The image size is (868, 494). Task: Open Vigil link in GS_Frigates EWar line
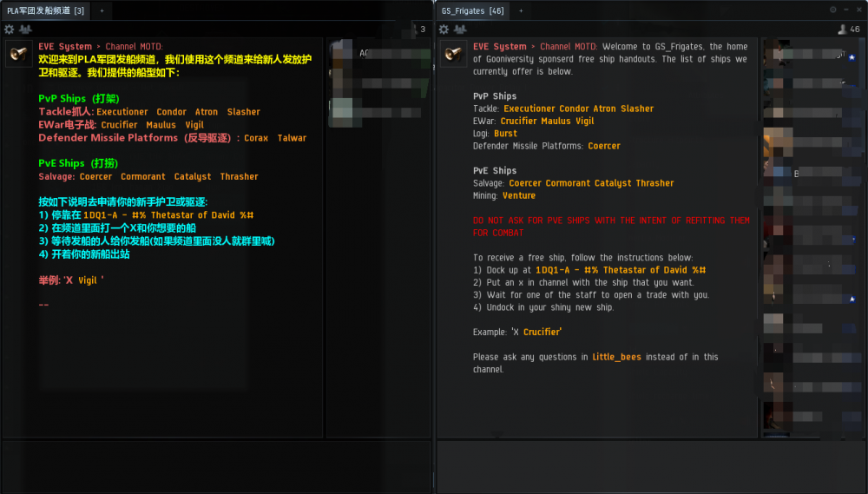pos(584,121)
